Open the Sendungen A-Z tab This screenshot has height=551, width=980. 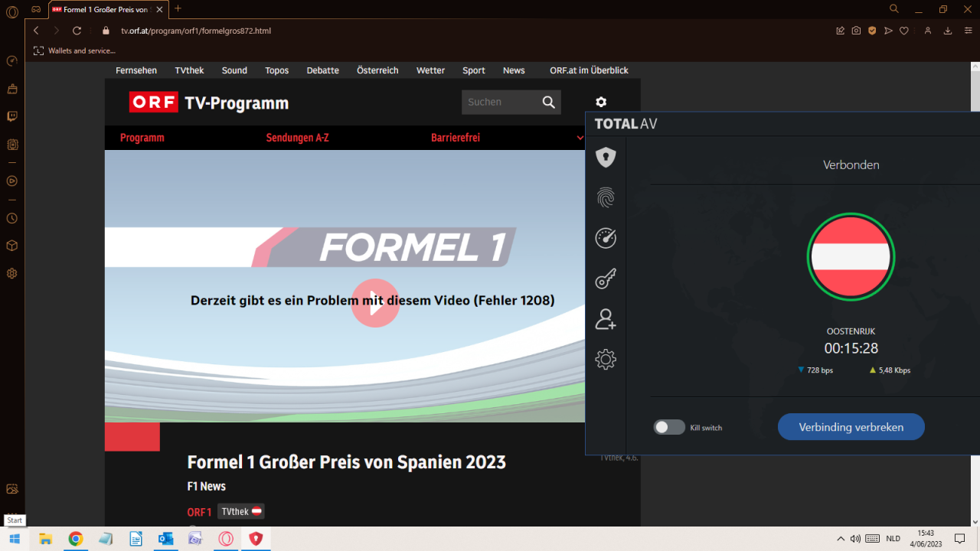pyautogui.click(x=297, y=138)
